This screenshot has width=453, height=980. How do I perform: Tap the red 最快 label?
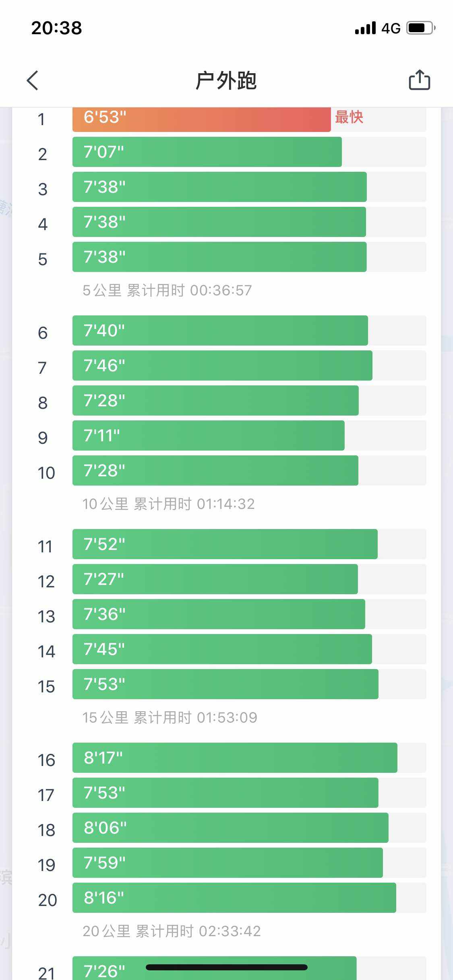point(349,117)
